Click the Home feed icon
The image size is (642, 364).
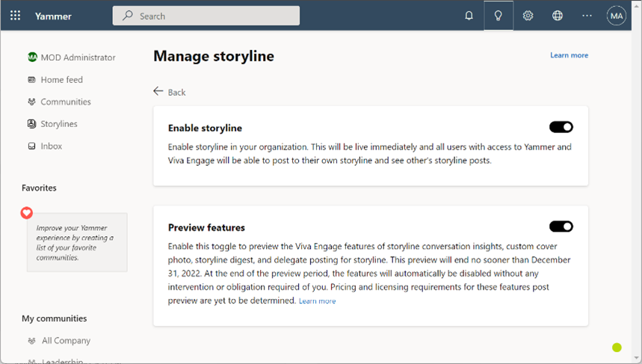click(x=31, y=79)
